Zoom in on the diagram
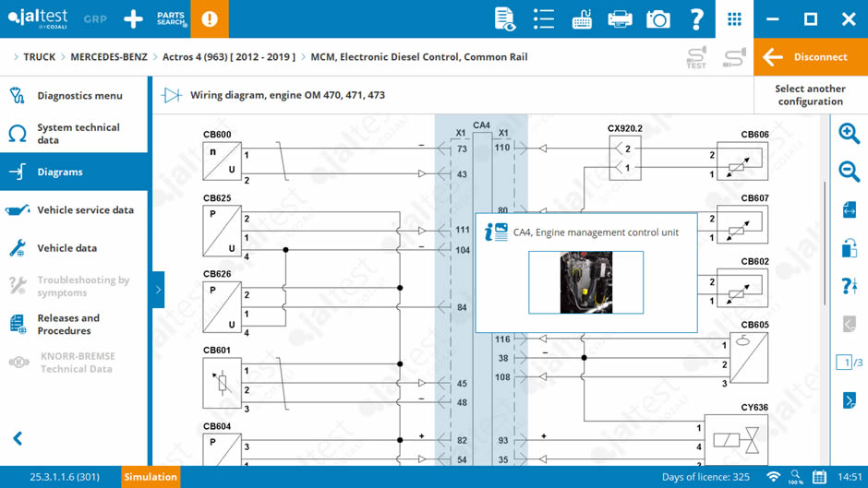Viewport: 868px width, 488px height. [x=849, y=134]
